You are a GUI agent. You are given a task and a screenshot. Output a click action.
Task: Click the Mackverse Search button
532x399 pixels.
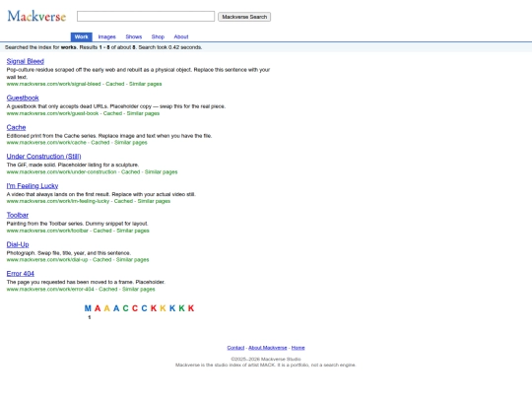244,17
